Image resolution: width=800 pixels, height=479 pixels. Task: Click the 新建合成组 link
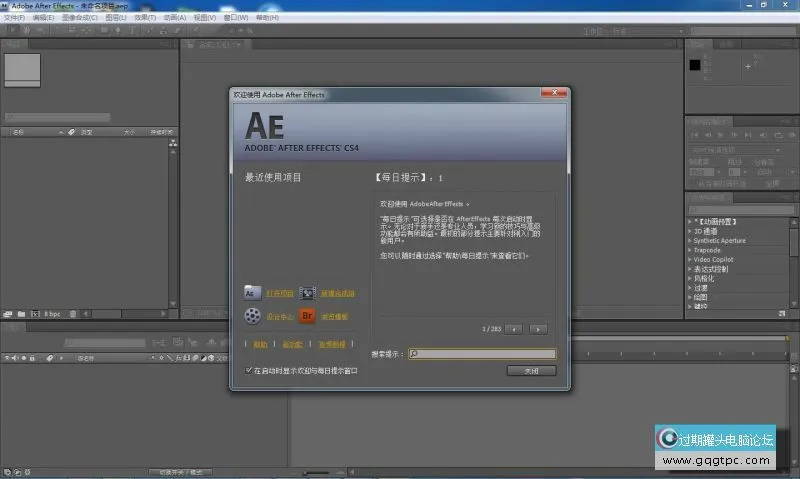[337, 293]
